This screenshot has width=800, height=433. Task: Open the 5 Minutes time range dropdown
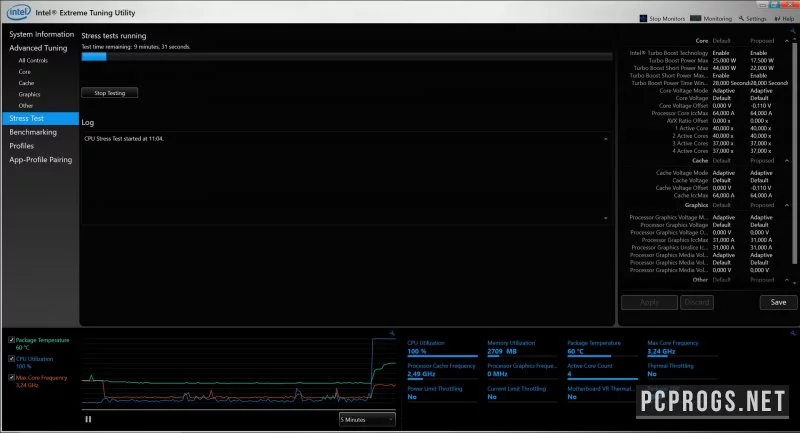point(367,419)
